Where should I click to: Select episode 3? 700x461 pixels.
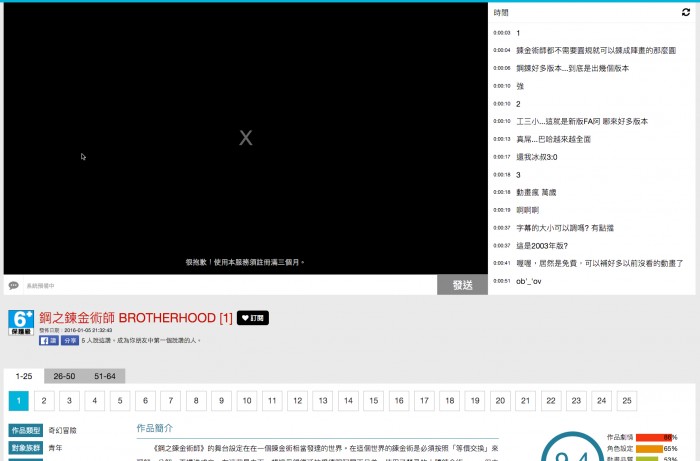click(69, 401)
